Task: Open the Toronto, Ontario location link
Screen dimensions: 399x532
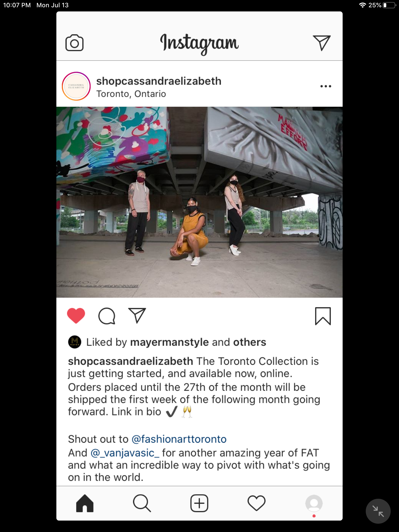Action: pyautogui.click(x=131, y=94)
